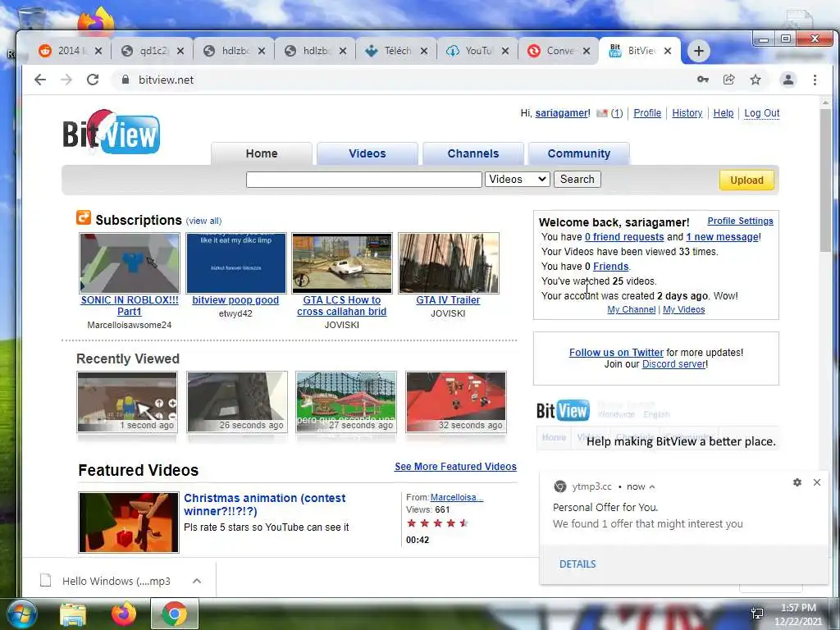Rate Christmas animation with the star rating
Viewport: 840px width, 630px height.
point(437,523)
